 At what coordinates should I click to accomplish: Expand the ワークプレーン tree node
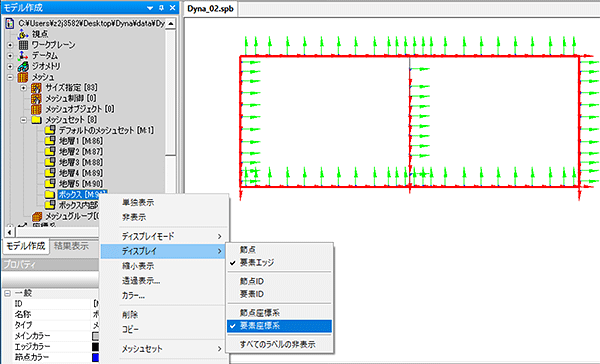(10, 45)
